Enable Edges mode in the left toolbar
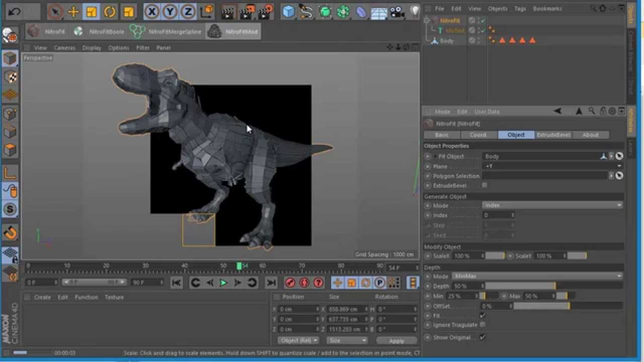The height and width of the screenshot is (362, 644). tap(10, 132)
